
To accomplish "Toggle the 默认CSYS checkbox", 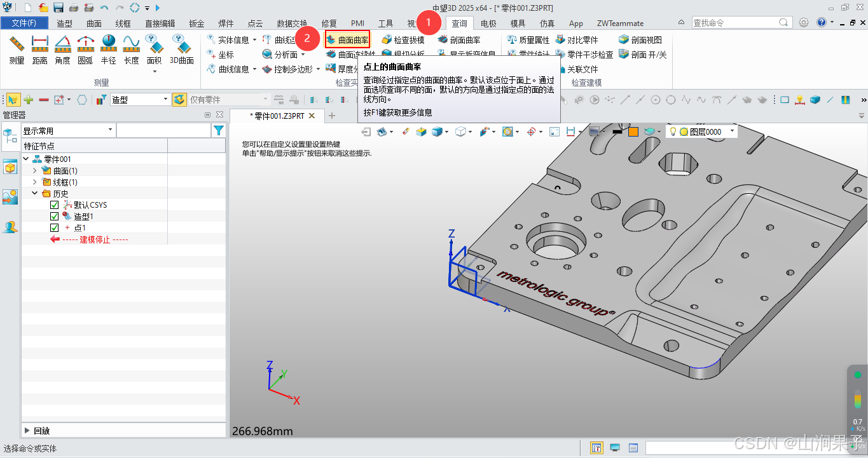I will coord(55,205).
